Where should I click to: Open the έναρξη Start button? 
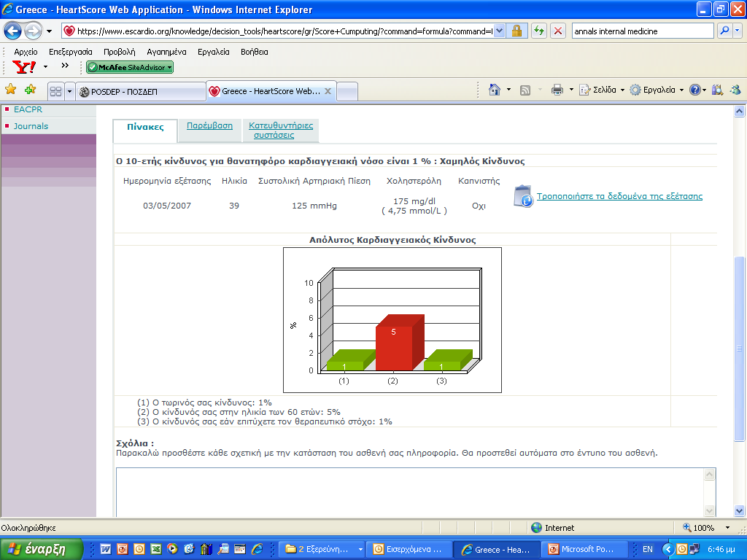click(x=42, y=549)
